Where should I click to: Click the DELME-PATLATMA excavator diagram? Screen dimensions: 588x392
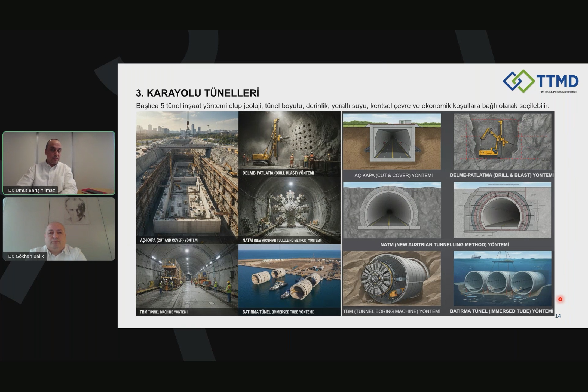tap(502, 142)
